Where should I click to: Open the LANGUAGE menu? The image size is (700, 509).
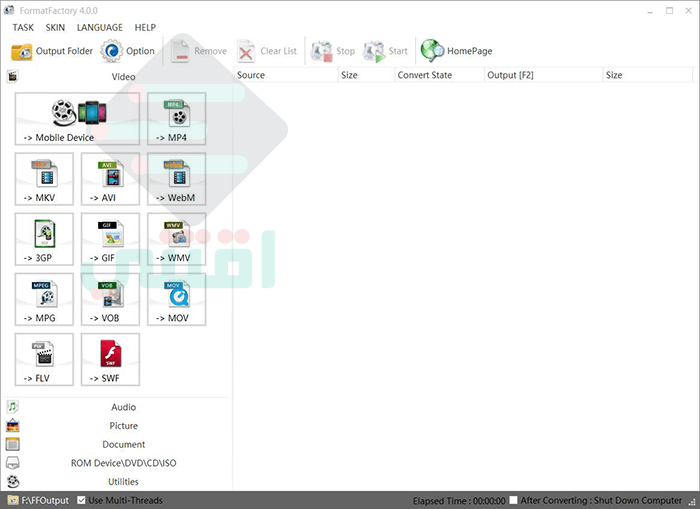[x=100, y=28]
